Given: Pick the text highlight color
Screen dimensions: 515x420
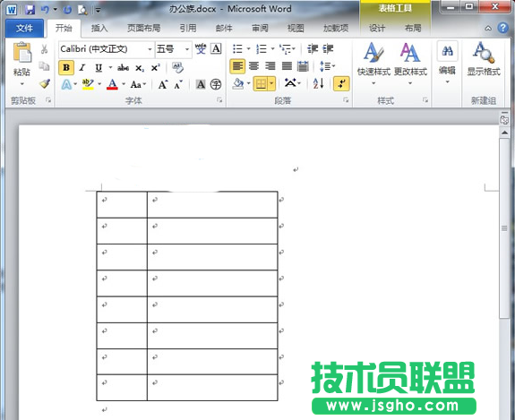Looking at the screenshot, I should tap(88, 84).
